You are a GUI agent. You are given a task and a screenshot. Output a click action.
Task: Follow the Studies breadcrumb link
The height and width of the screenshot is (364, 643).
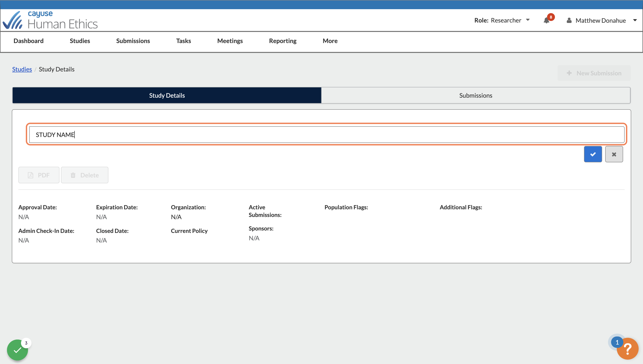point(22,69)
